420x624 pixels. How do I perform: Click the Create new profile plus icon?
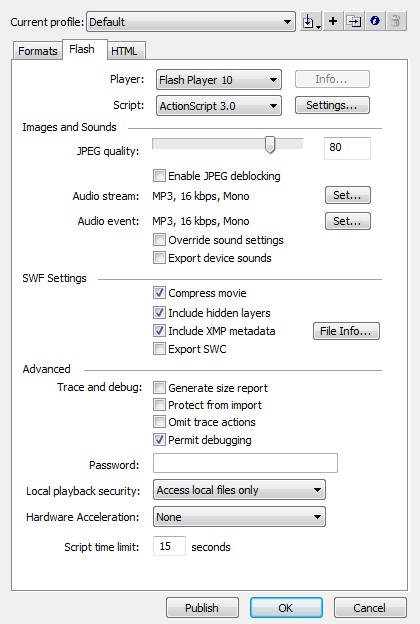pyautogui.click(x=333, y=21)
